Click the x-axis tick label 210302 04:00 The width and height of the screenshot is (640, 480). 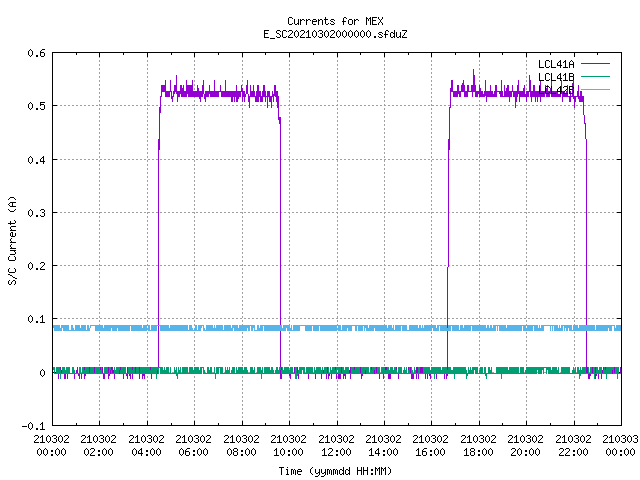(146, 446)
